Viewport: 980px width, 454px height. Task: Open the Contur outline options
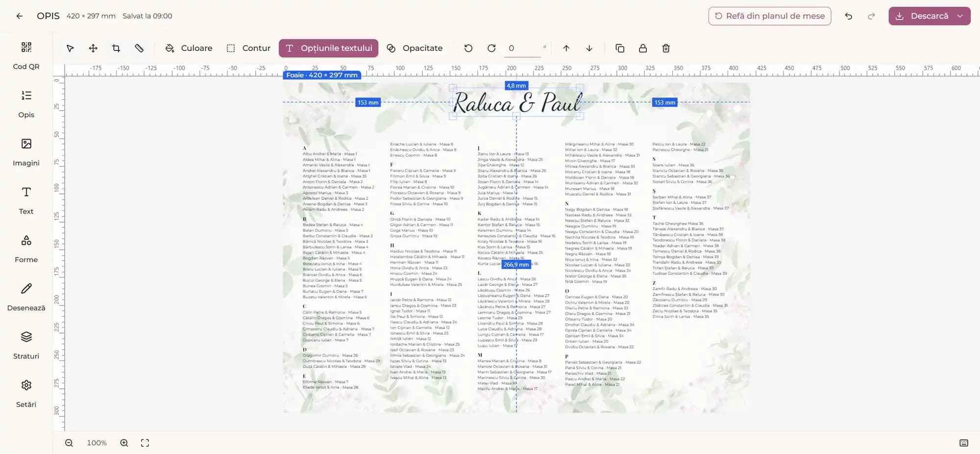pyautogui.click(x=248, y=48)
